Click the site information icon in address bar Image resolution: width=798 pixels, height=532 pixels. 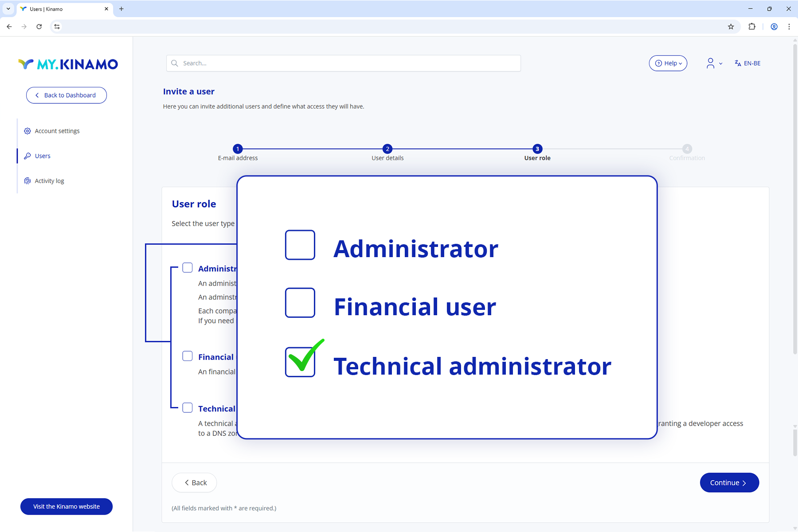pos(57,27)
